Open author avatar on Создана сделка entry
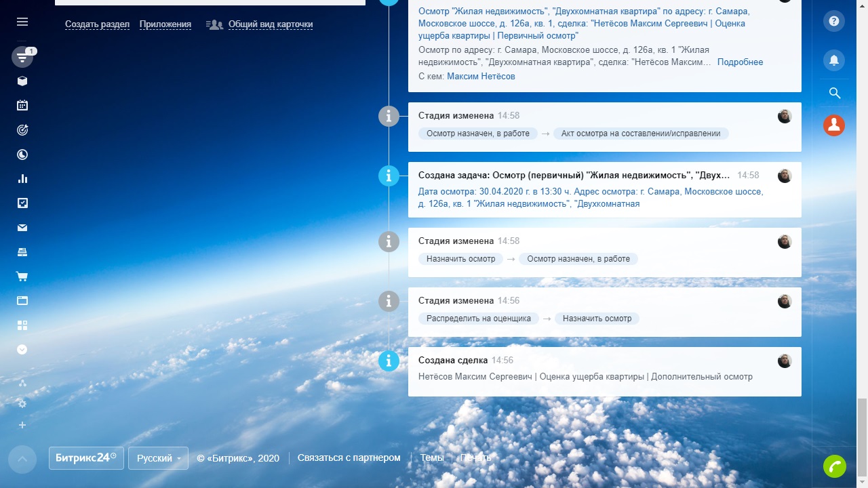Viewport: 868px width, 488px height. pyautogui.click(x=785, y=361)
